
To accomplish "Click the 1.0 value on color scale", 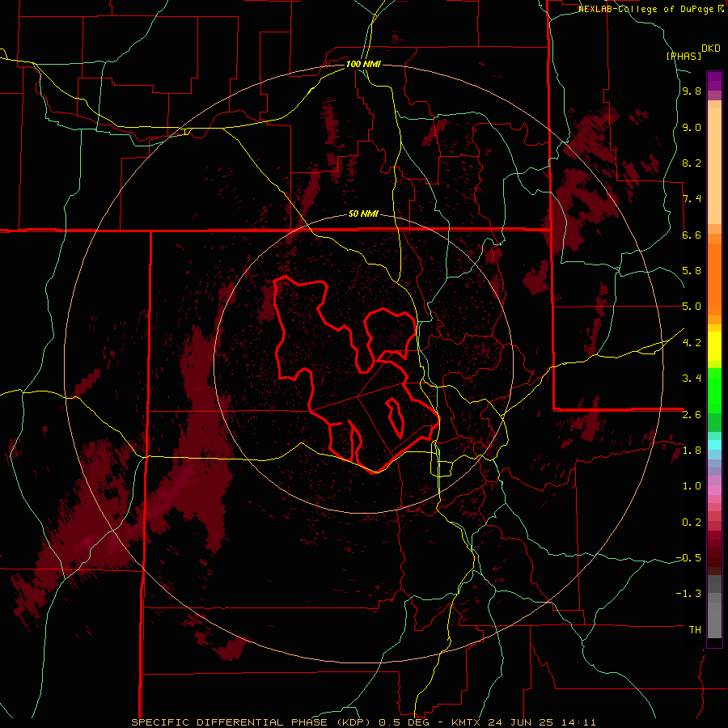I will tap(692, 486).
